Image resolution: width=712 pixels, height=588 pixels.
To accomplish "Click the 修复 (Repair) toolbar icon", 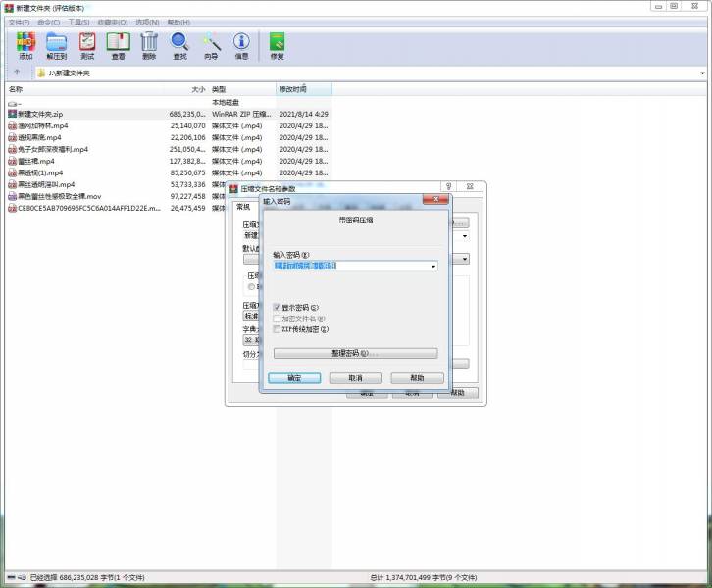I will coord(277,45).
